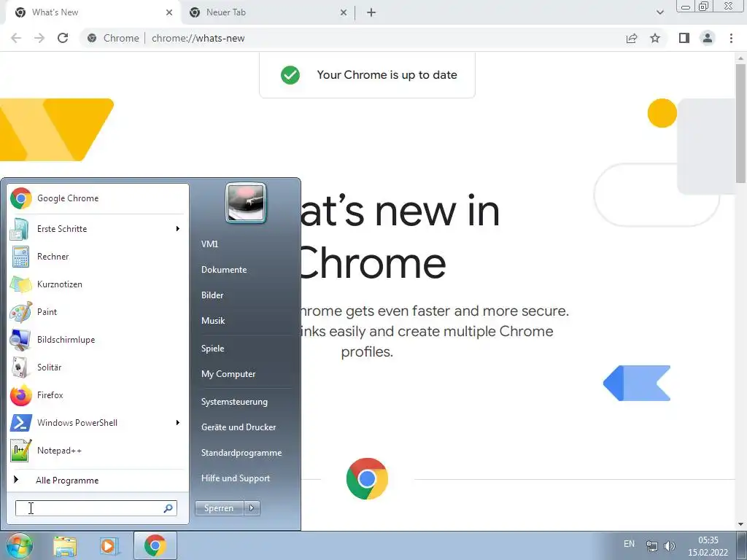Launch Notepad++ from Start menu
The width and height of the screenshot is (747, 560).
tap(97, 450)
